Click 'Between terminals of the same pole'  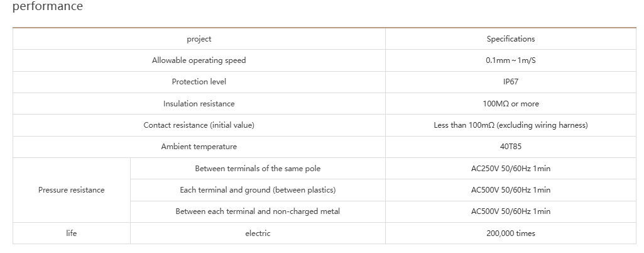(258, 169)
